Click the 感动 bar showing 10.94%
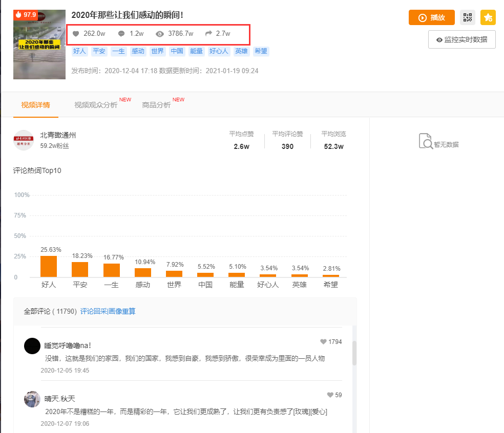Viewport: 504px width, 433px height. 143,272
